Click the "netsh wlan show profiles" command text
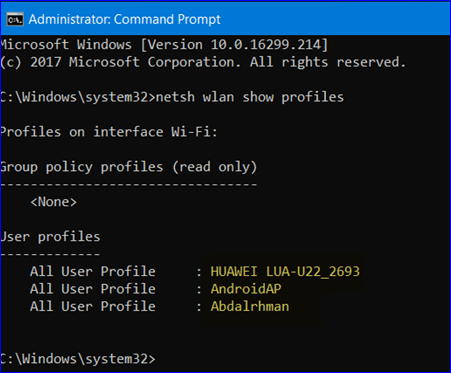451x373 pixels. point(250,97)
